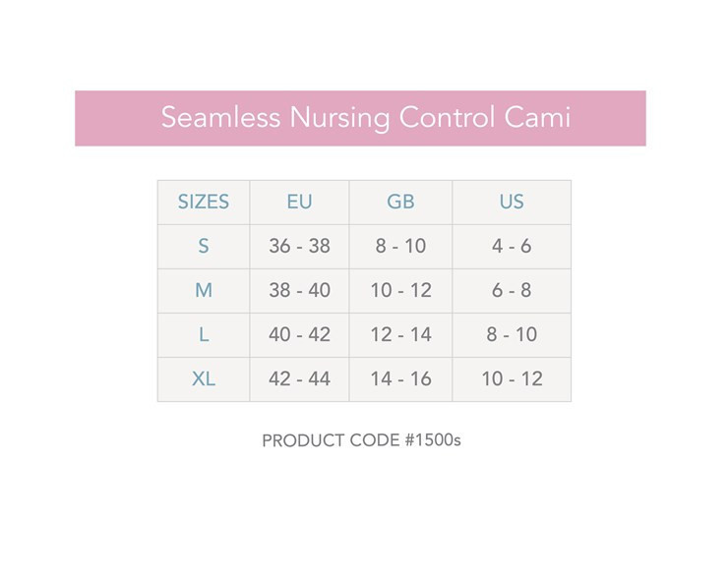Click GB size 12 - 14 cell
The image size is (728, 581).
tap(400, 335)
